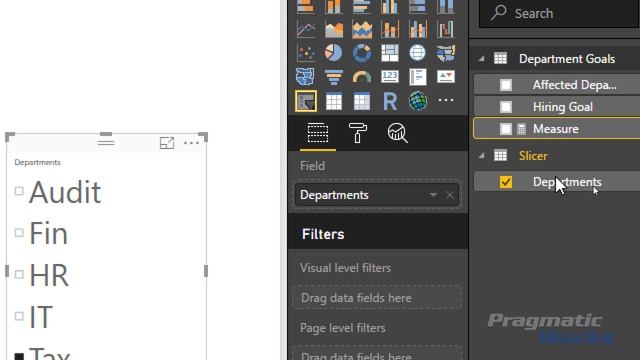The width and height of the screenshot is (640, 360).
Task: Remove Departments from the Field well
Action: [x=450, y=195]
